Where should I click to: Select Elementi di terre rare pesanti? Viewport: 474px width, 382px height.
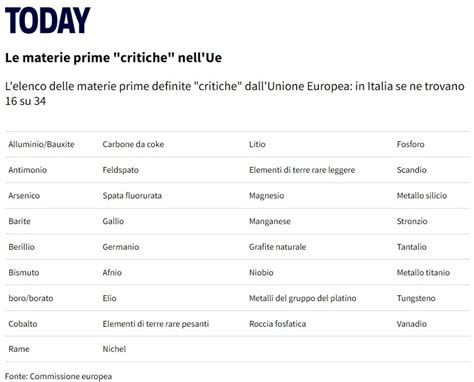coord(156,324)
